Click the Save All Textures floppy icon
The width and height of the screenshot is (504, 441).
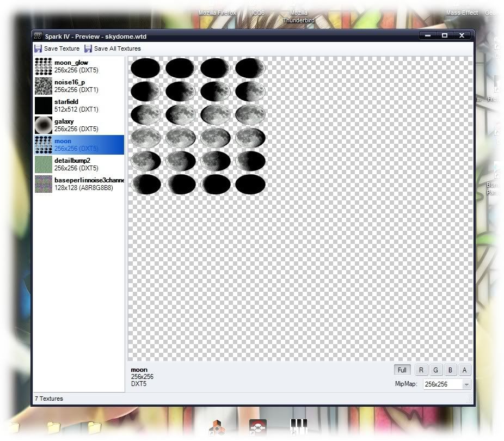click(88, 48)
